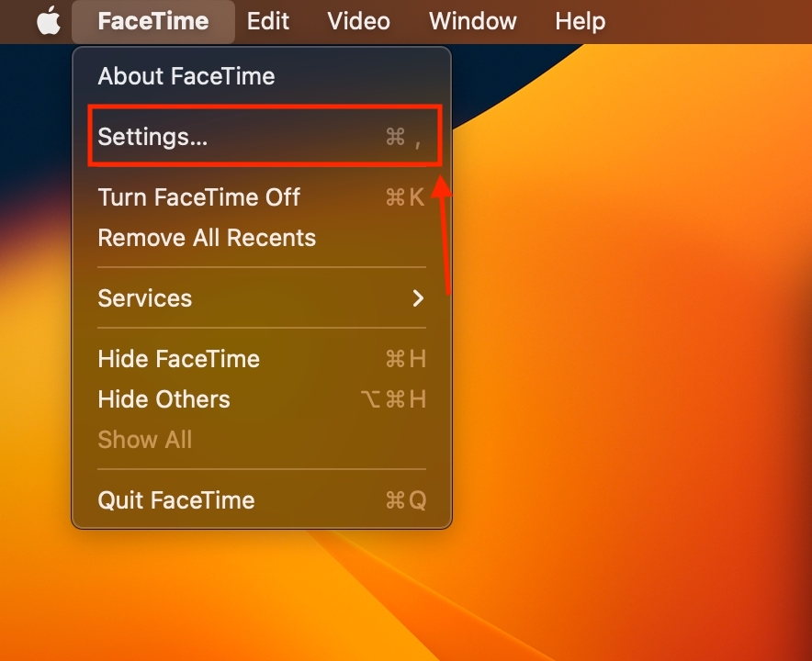Open the Edit menu
The image size is (812, 661).
268,21
